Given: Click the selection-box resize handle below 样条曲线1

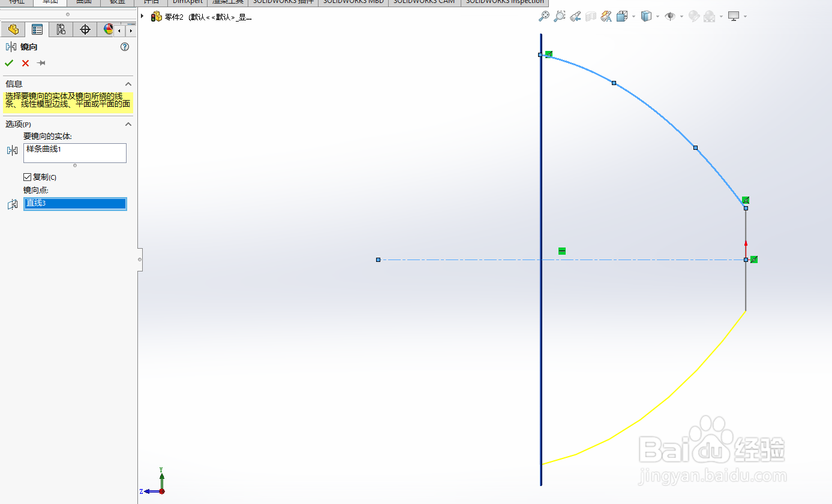Looking at the screenshot, I should (x=75, y=165).
